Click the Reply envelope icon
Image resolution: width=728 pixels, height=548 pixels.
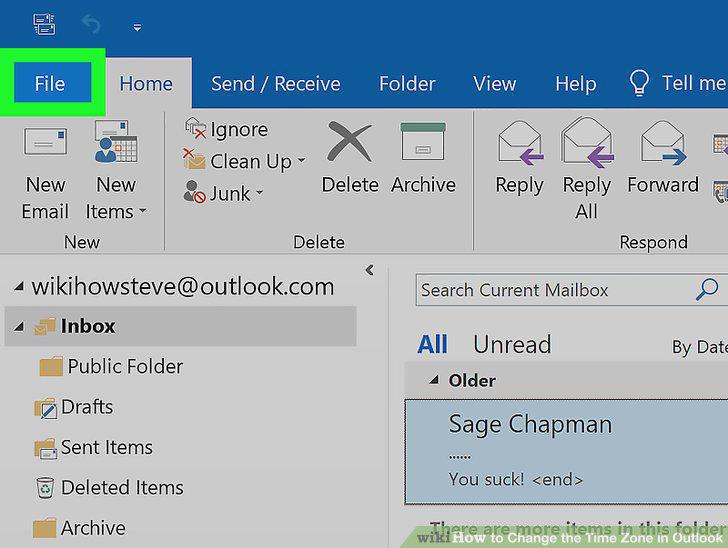520,143
